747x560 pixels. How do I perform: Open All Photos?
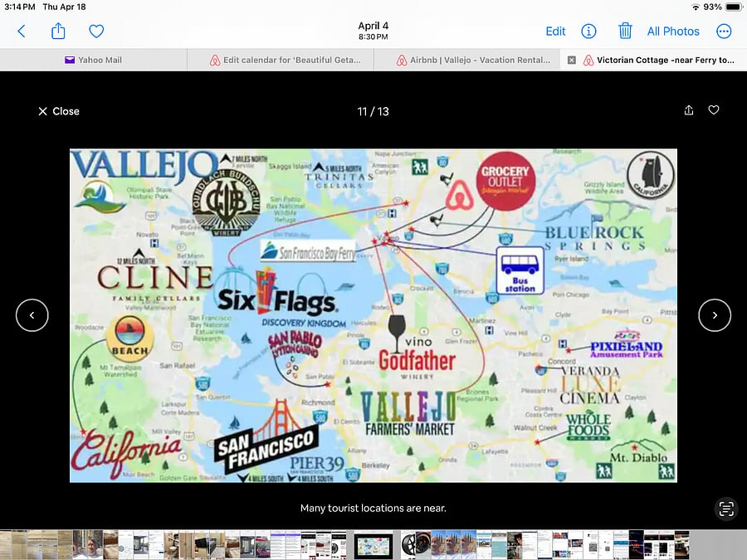(x=673, y=32)
